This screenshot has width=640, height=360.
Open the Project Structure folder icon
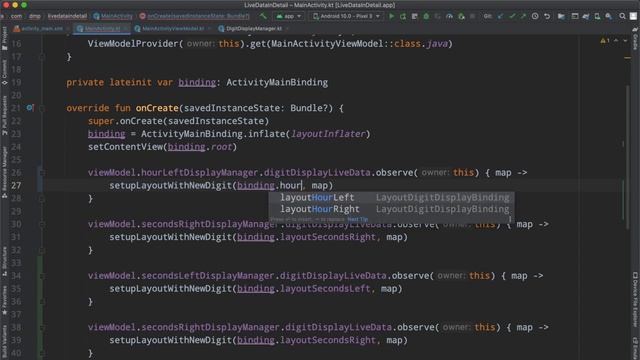tap(562, 16)
